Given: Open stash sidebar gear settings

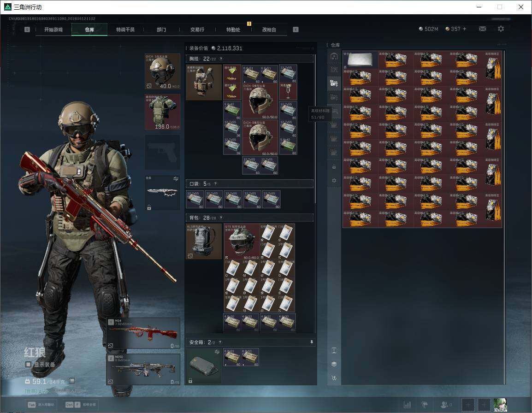Looking at the screenshot, I should [334, 181].
